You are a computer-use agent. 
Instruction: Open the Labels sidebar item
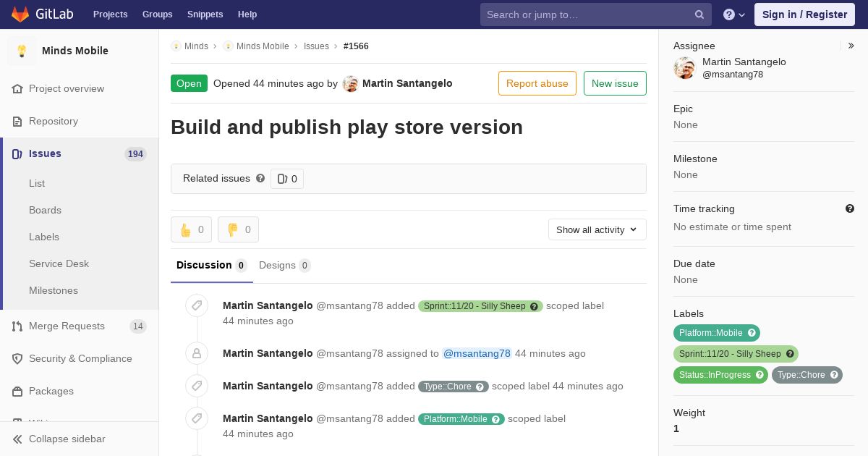[44, 237]
